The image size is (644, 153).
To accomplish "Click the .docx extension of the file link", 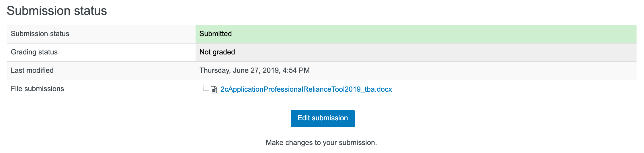I will point(384,89).
